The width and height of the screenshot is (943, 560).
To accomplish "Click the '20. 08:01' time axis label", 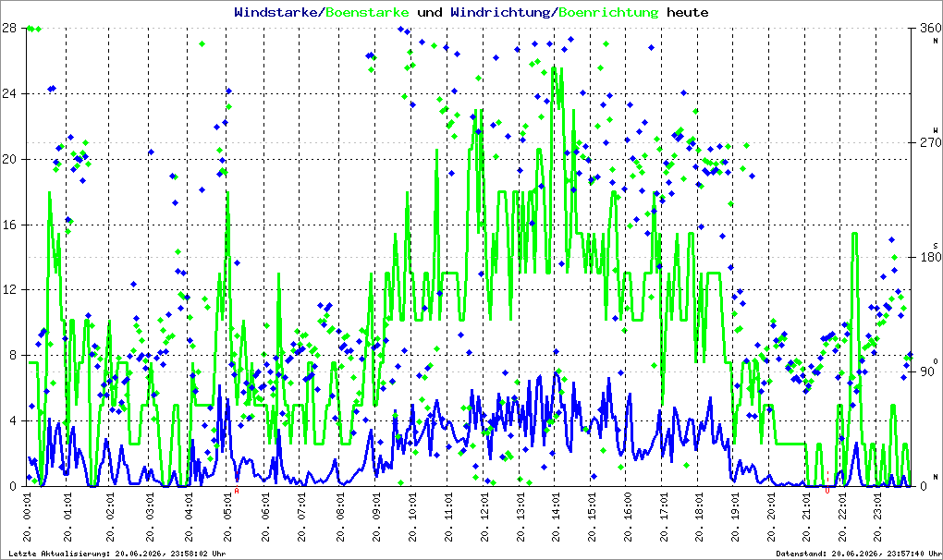I will coord(340,517).
